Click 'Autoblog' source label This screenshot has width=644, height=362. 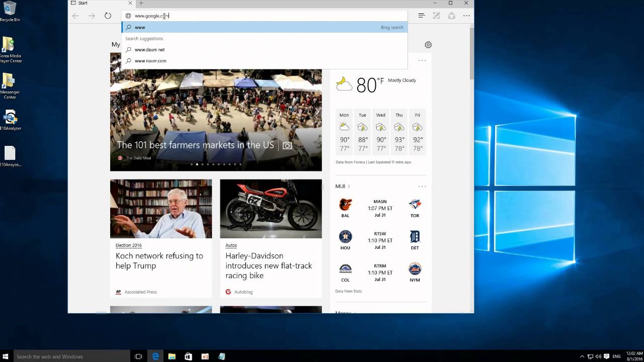click(244, 292)
